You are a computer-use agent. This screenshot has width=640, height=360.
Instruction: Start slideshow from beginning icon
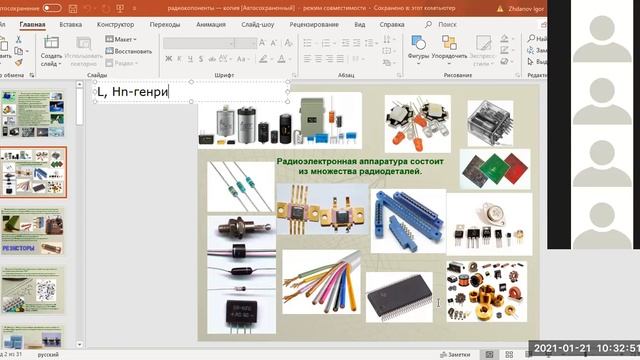click(120, 8)
